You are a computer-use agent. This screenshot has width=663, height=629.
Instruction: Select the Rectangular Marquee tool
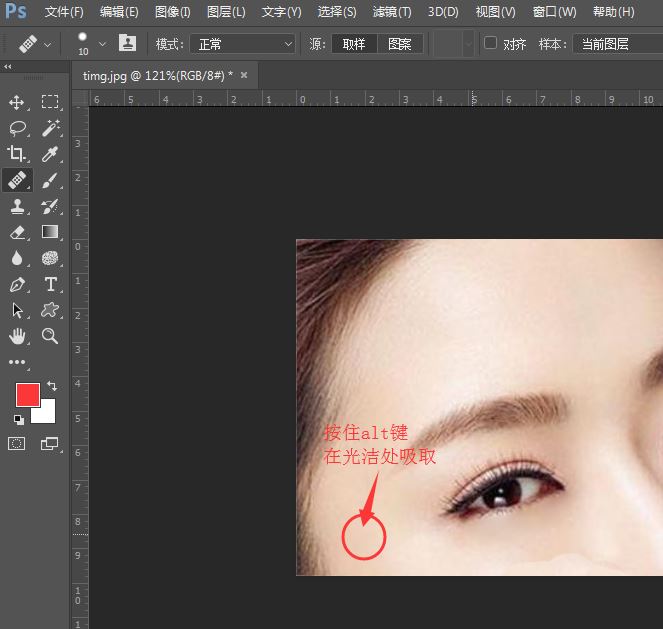tap(50, 102)
